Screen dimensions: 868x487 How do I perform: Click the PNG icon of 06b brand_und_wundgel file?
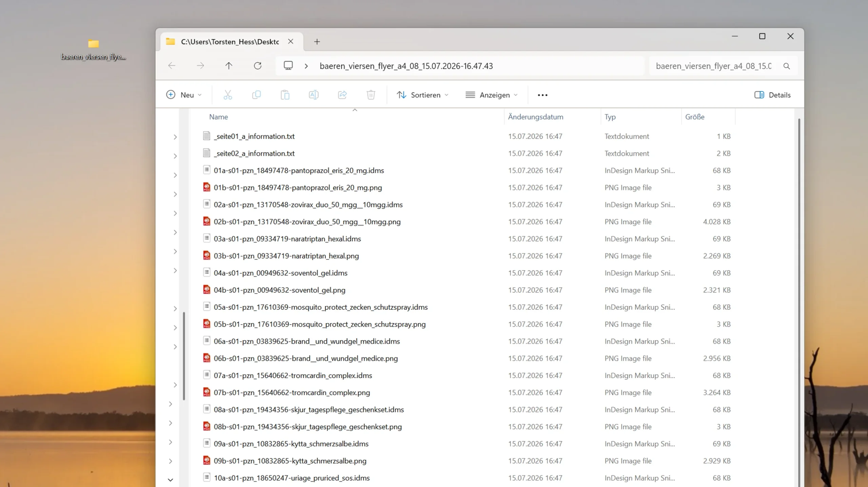pyautogui.click(x=206, y=358)
